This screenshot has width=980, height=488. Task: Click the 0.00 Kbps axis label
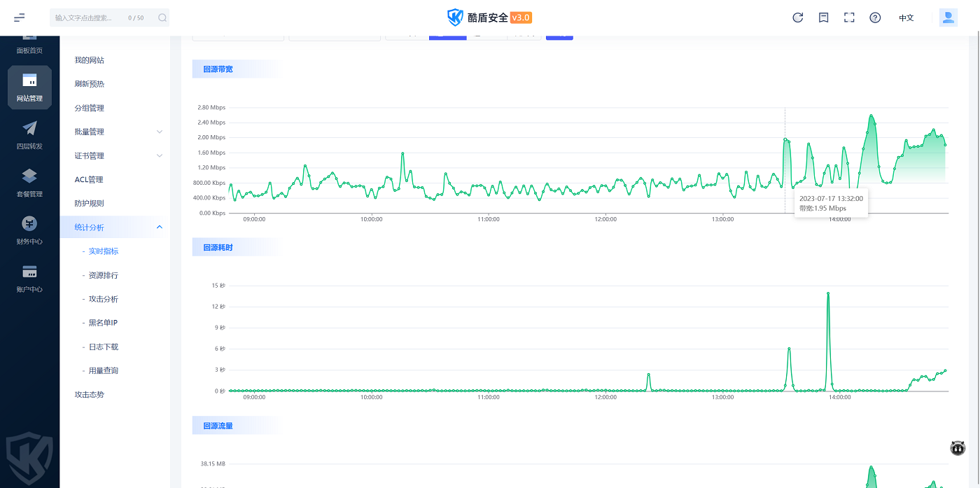pyautogui.click(x=212, y=213)
